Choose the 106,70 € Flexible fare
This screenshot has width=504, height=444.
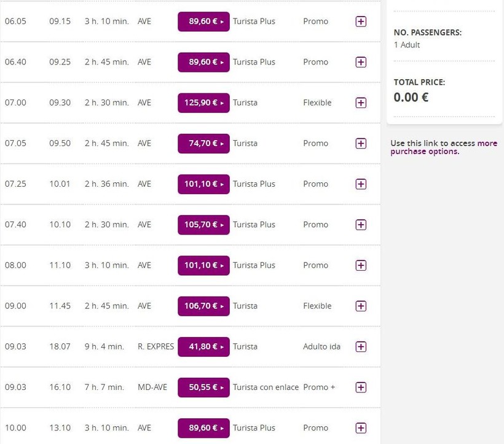[203, 306]
